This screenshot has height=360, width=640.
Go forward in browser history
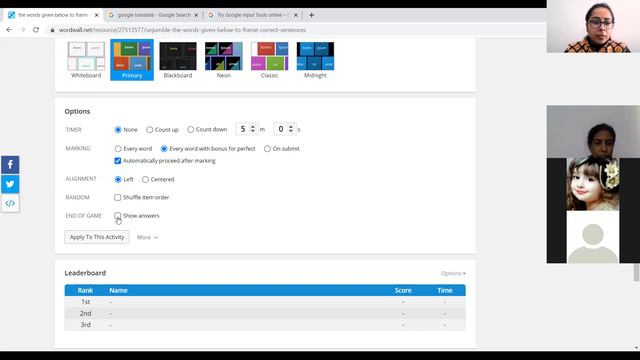pyautogui.click(x=22, y=30)
